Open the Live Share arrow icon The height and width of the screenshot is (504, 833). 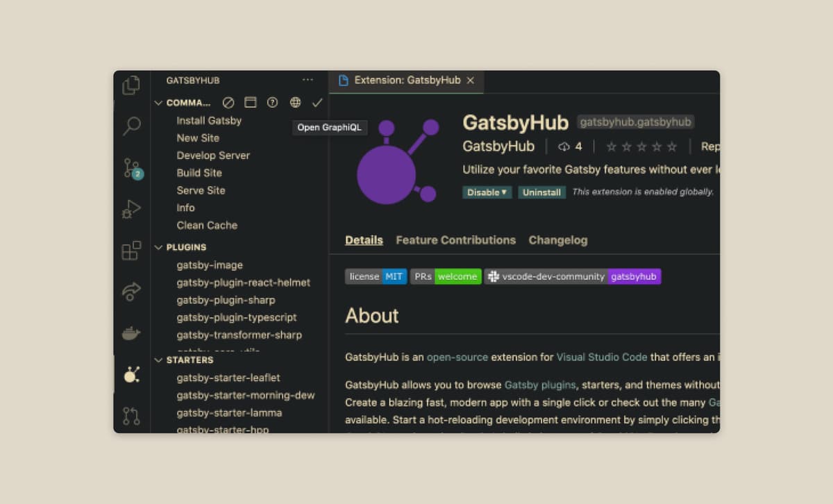click(131, 292)
